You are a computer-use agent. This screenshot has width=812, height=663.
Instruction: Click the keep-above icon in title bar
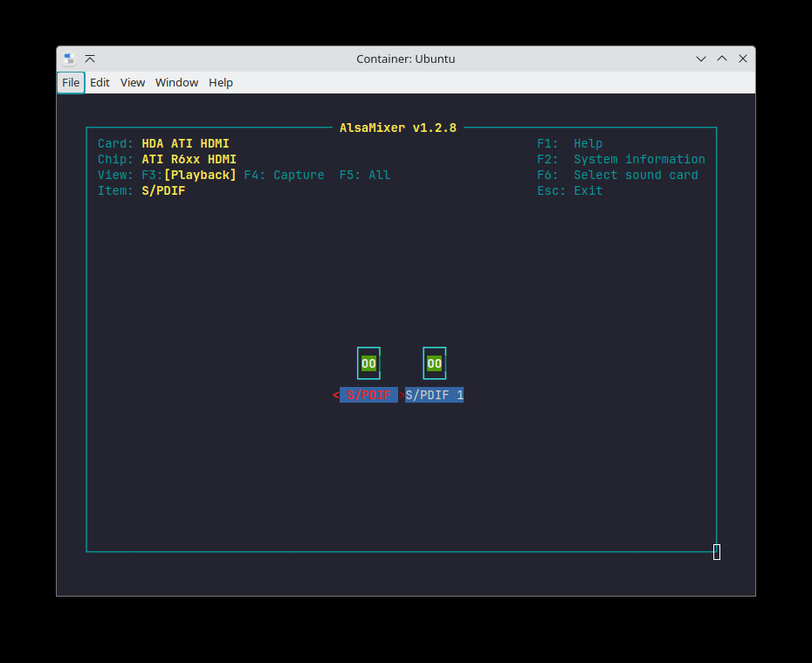pos(90,59)
